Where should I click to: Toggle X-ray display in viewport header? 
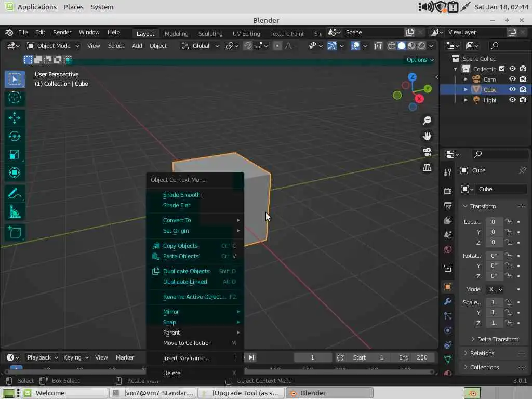tap(378, 46)
